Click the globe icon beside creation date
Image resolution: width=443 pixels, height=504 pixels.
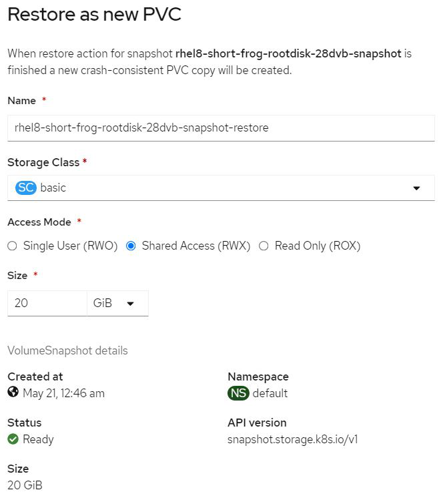[x=13, y=393]
